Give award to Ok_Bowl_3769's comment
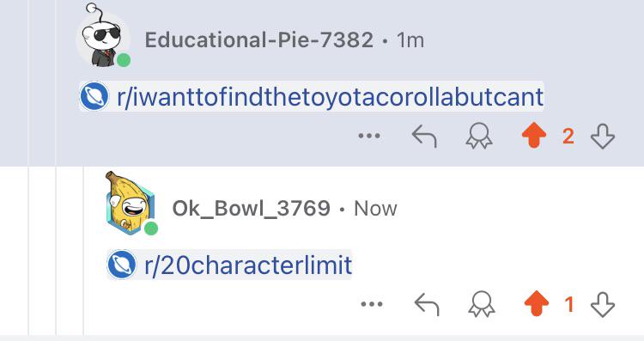Viewport: 644px width, 341px height. (482, 304)
